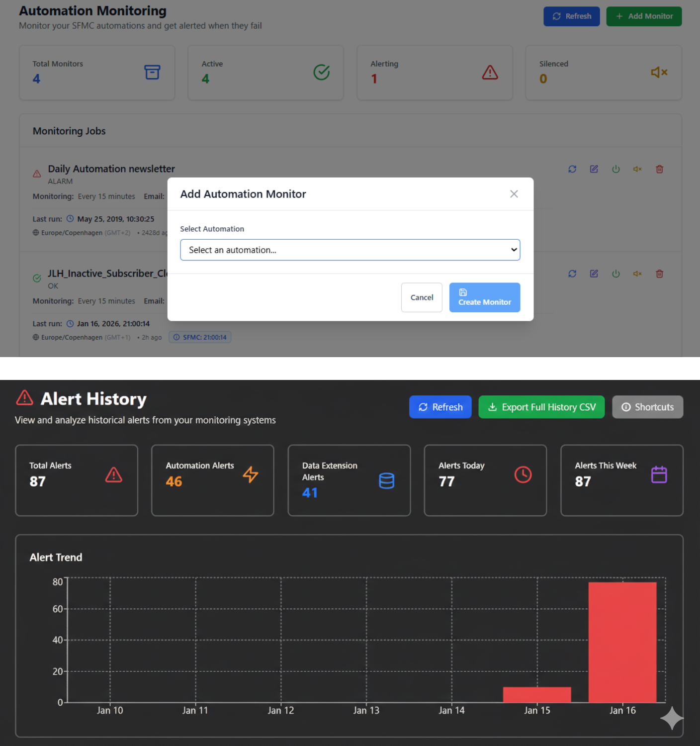
Task: Click the Jan 16 bar in Alert Trend
Action: [622, 642]
